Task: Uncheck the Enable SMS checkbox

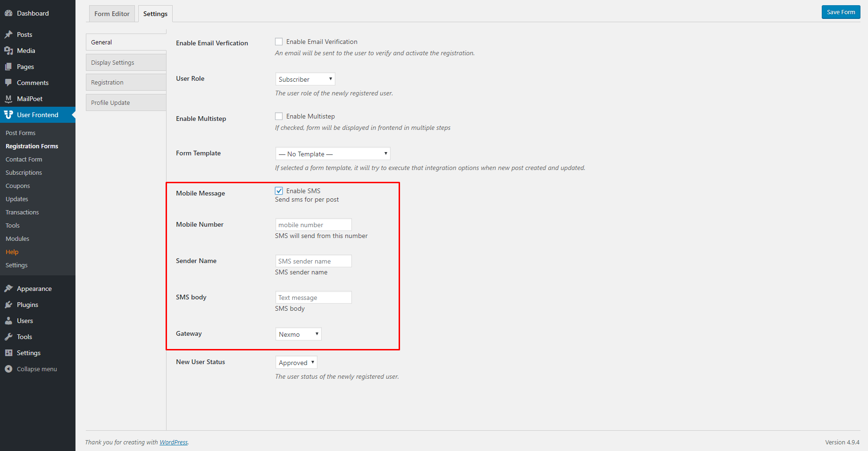Action: [x=279, y=191]
